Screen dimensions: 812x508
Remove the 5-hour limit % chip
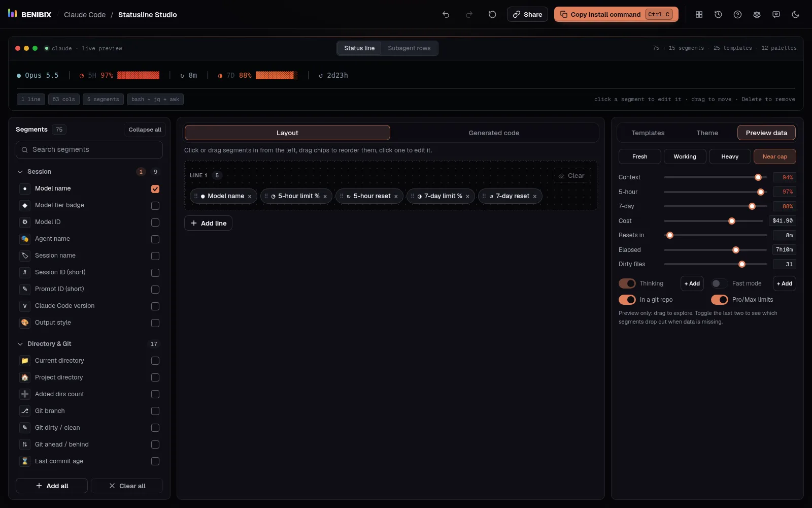325,197
